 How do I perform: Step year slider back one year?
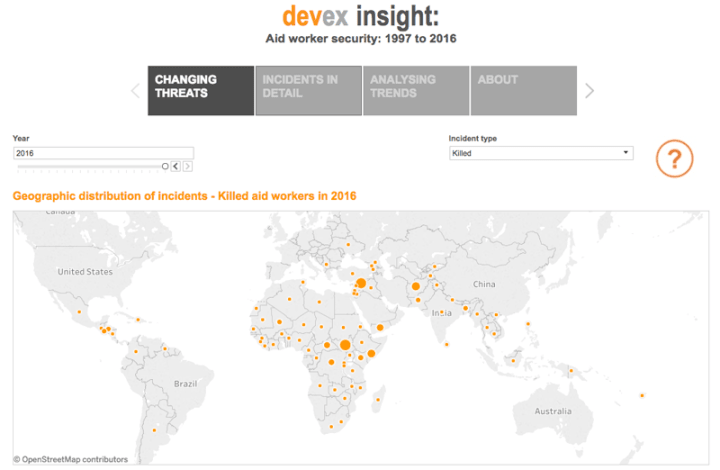176,166
